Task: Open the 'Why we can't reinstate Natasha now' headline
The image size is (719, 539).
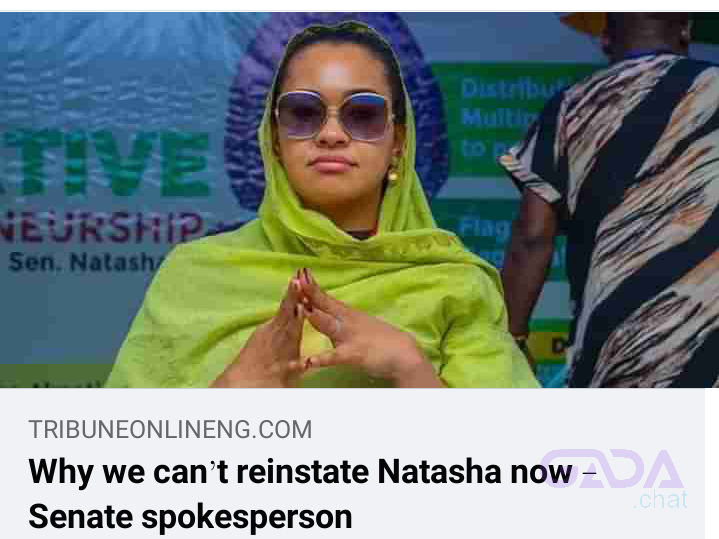Action: (x=312, y=472)
